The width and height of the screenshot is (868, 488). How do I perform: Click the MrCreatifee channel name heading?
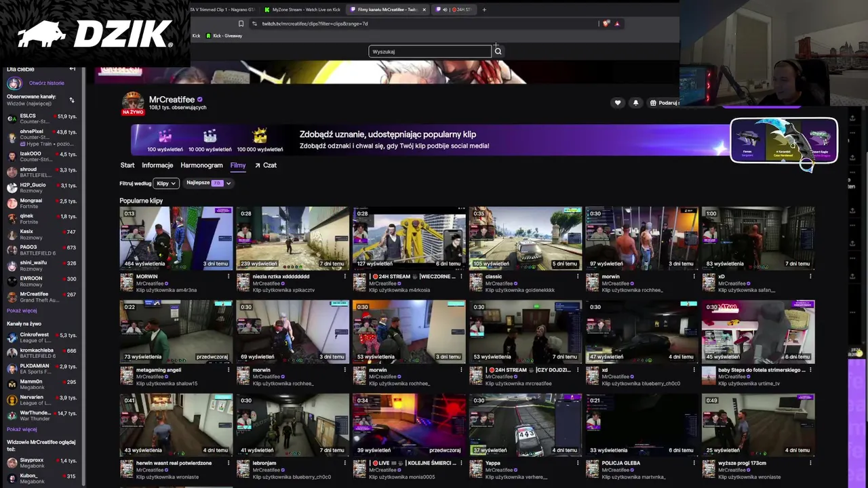(172, 100)
